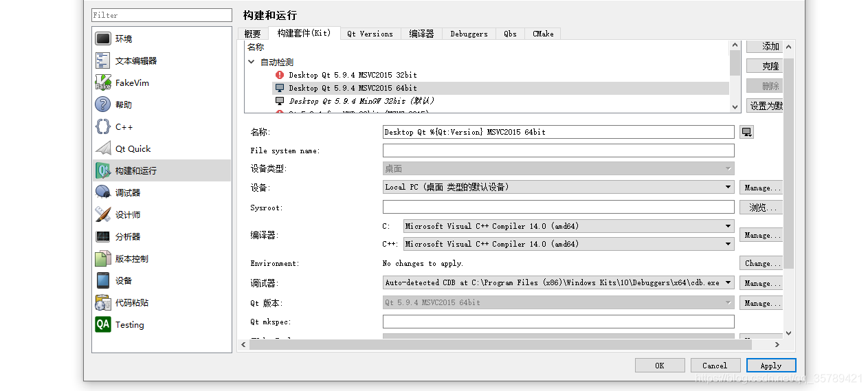Click monitor icon of MSVC2015 64bit kit

coord(280,88)
